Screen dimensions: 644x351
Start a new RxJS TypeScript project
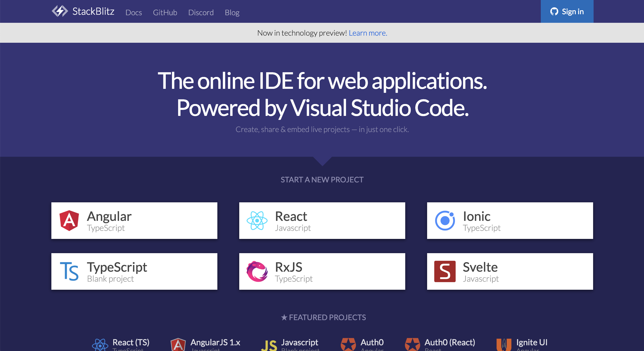tap(322, 271)
